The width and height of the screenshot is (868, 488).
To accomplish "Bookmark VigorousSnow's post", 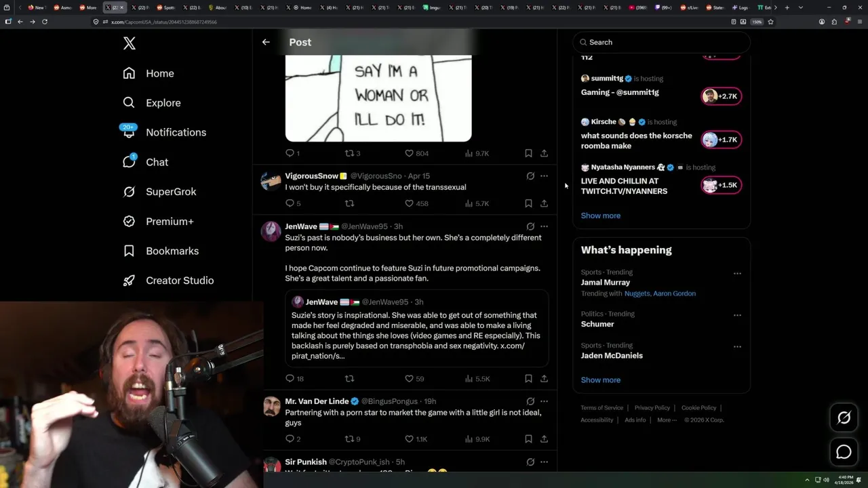I will [528, 203].
